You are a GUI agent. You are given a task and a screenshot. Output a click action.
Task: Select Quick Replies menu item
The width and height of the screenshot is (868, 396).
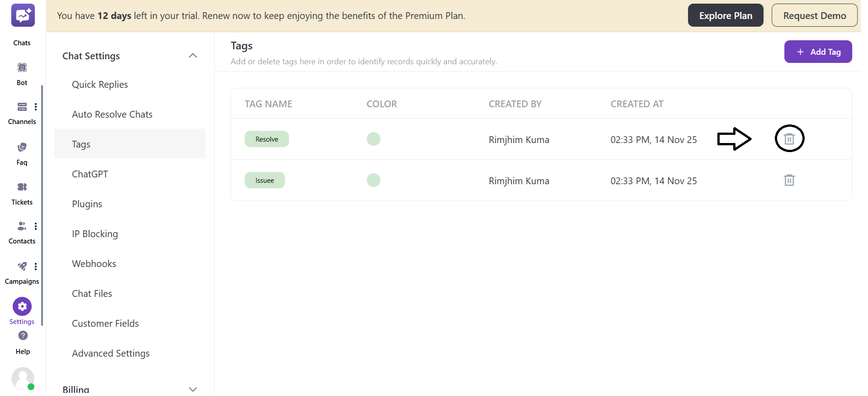pos(100,85)
